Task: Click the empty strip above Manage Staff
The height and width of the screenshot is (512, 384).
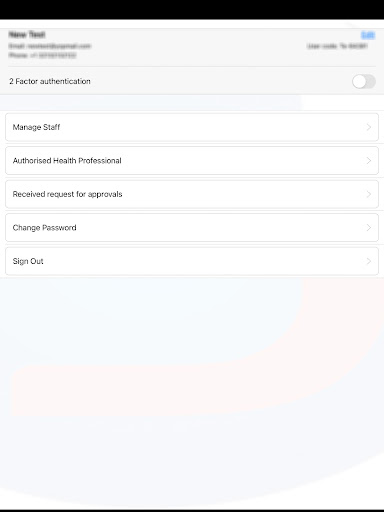Action: [192, 103]
